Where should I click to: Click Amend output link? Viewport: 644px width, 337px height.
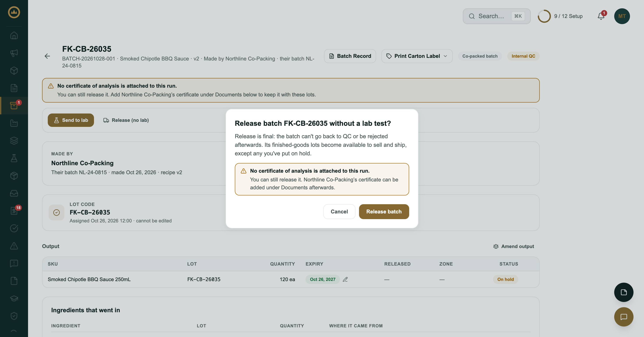point(513,246)
